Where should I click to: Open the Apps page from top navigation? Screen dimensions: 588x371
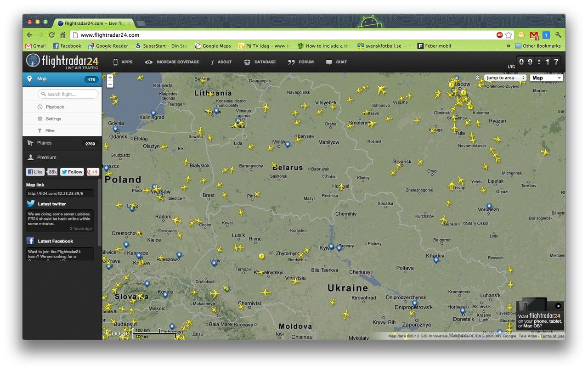(123, 62)
